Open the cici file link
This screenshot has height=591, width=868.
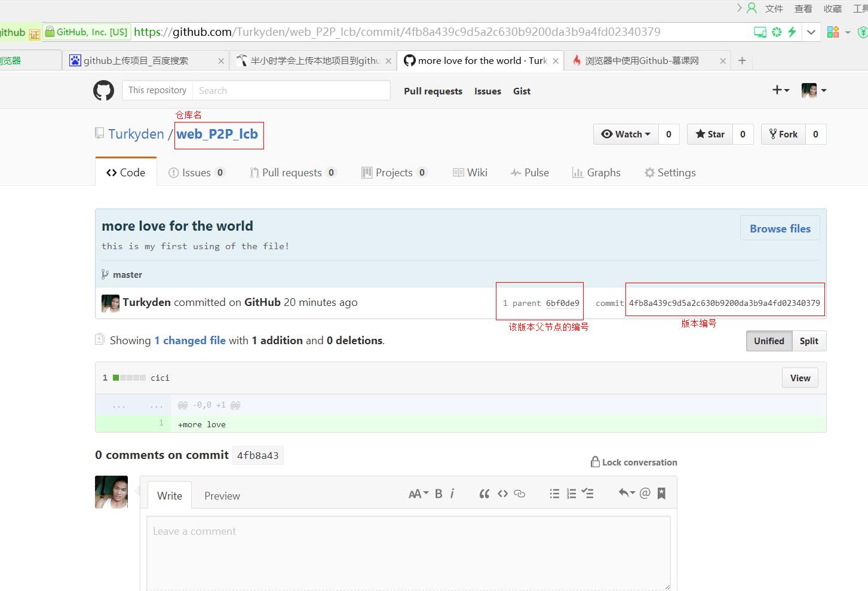tap(160, 378)
